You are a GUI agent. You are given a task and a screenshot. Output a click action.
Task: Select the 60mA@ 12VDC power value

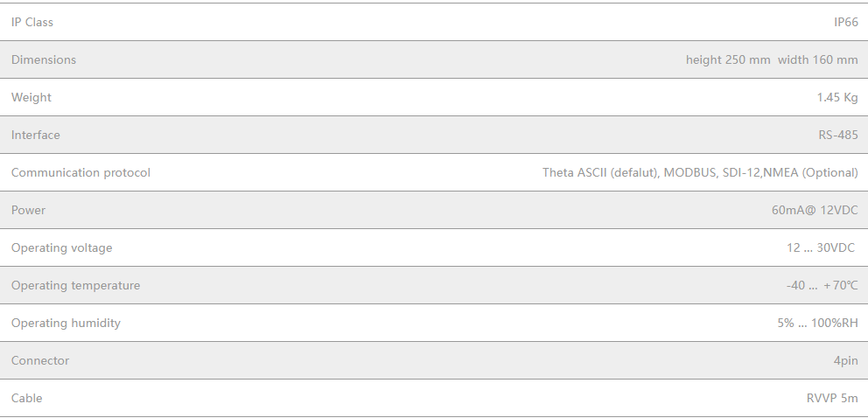(x=815, y=210)
